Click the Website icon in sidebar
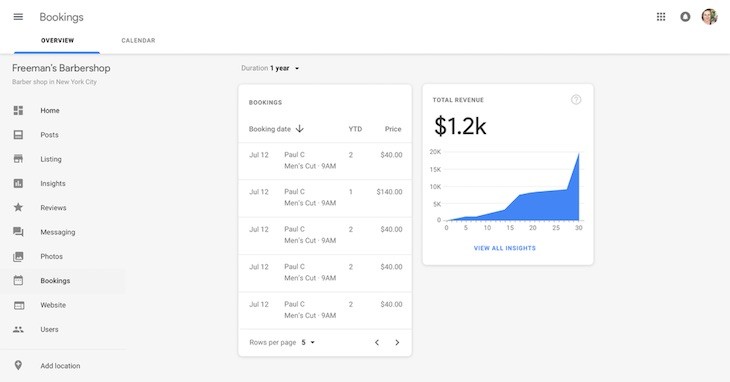 19,305
